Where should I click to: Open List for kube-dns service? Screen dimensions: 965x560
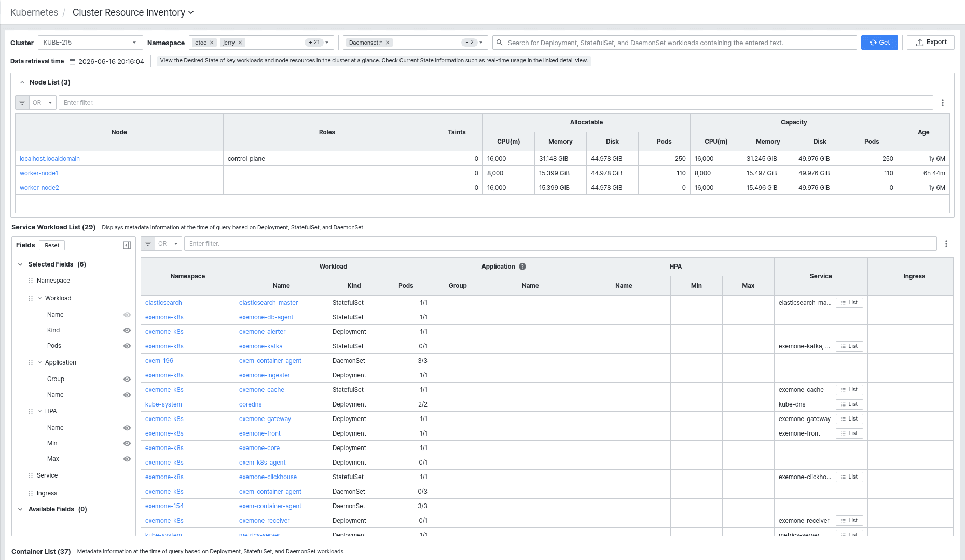(849, 404)
